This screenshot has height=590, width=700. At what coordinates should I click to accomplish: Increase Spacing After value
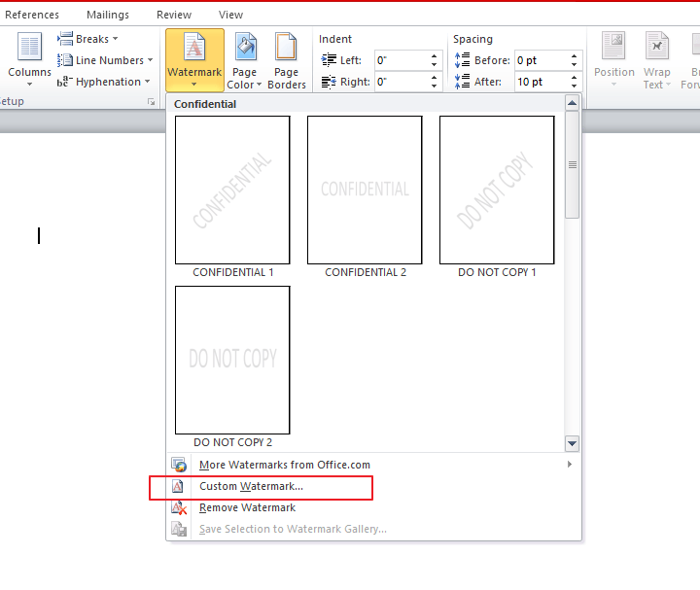[575, 77]
